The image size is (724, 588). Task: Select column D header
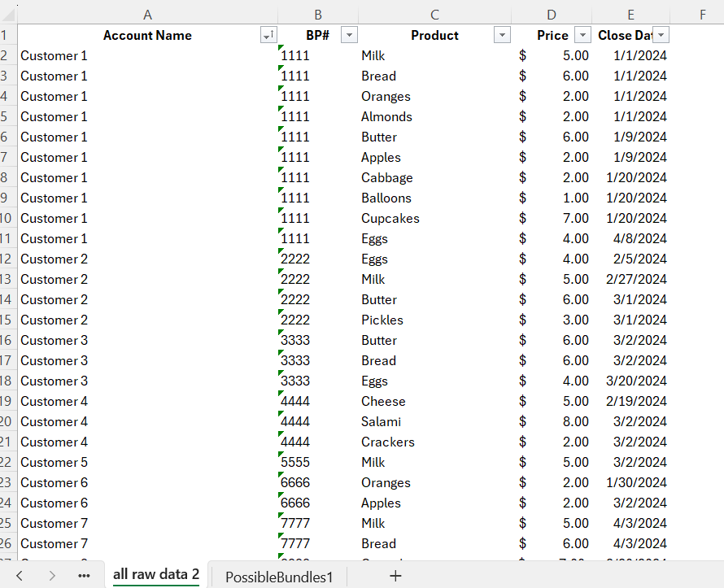coord(552,15)
